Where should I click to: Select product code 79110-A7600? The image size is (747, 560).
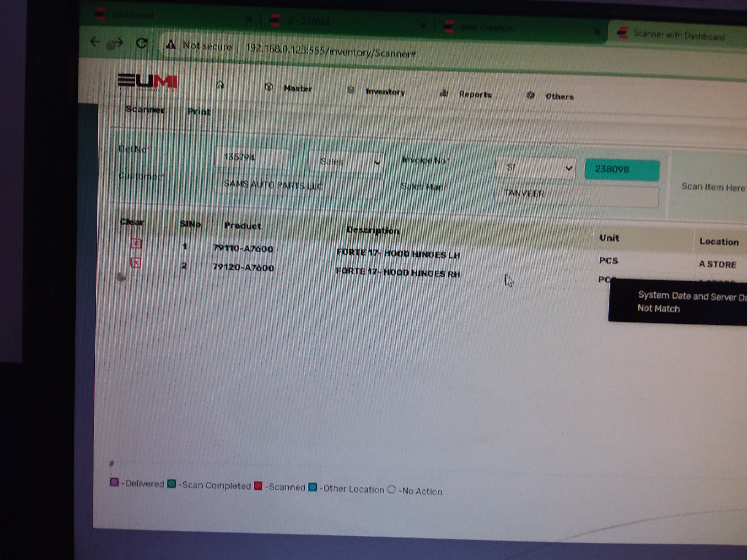point(243,248)
